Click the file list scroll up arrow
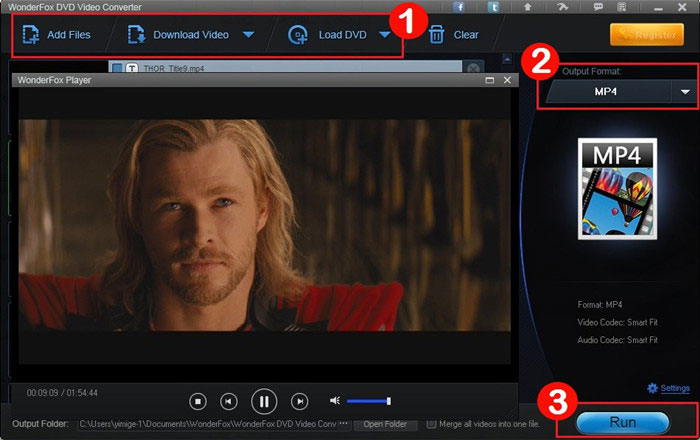 click(x=507, y=58)
